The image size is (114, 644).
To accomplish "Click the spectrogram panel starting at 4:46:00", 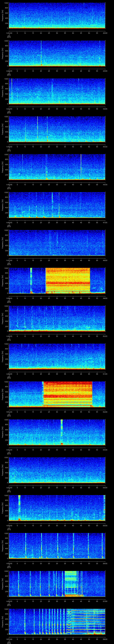I will point(57,205).
